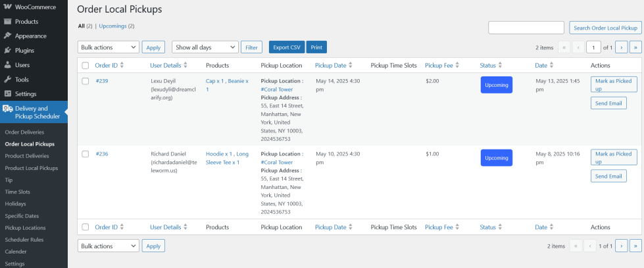644x268 pixels.
Task: Click the Users icon in sidebar
Action: click(x=7, y=65)
